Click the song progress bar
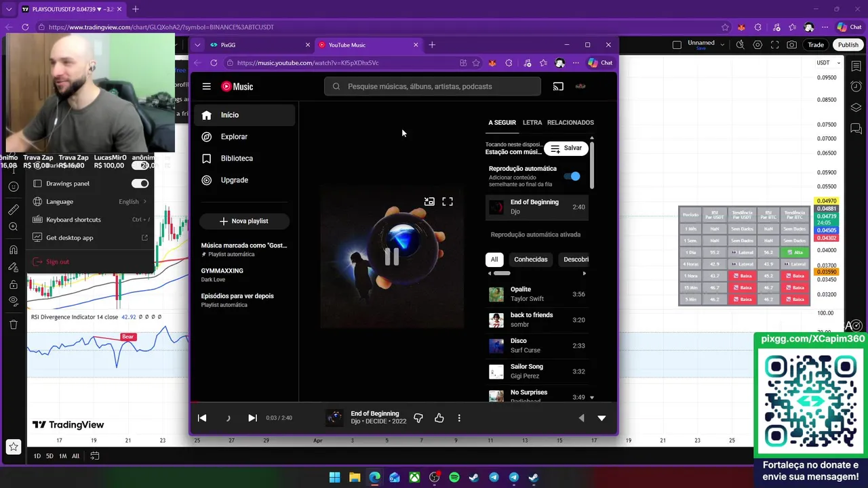This screenshot has height=488, width=868. [404, 403]
